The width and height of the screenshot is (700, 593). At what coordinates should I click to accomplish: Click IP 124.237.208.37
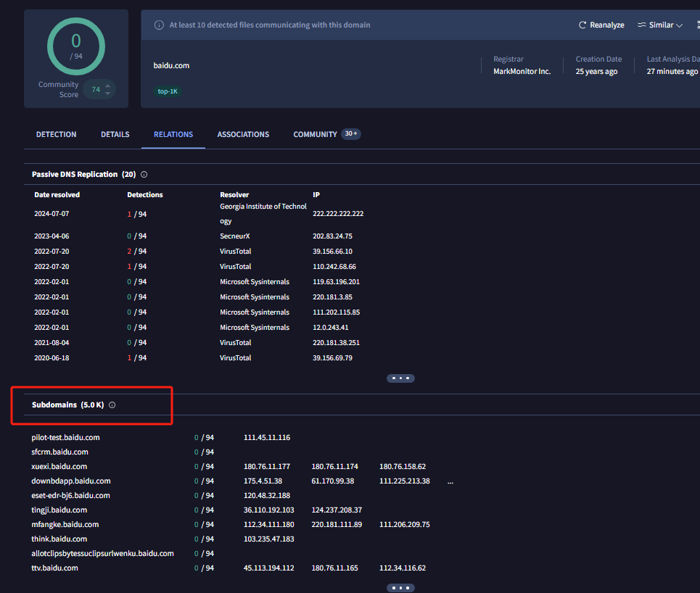[337, 510]
